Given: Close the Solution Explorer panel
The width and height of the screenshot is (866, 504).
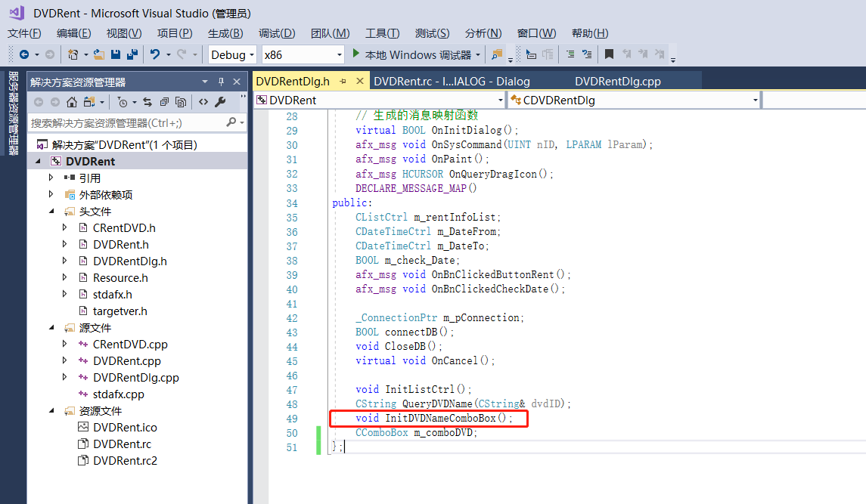Looking at the screenshot, I should click(x=237, y=82).
